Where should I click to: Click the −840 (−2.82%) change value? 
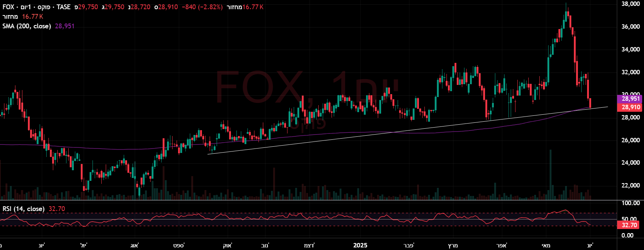[x=202, y=7]
